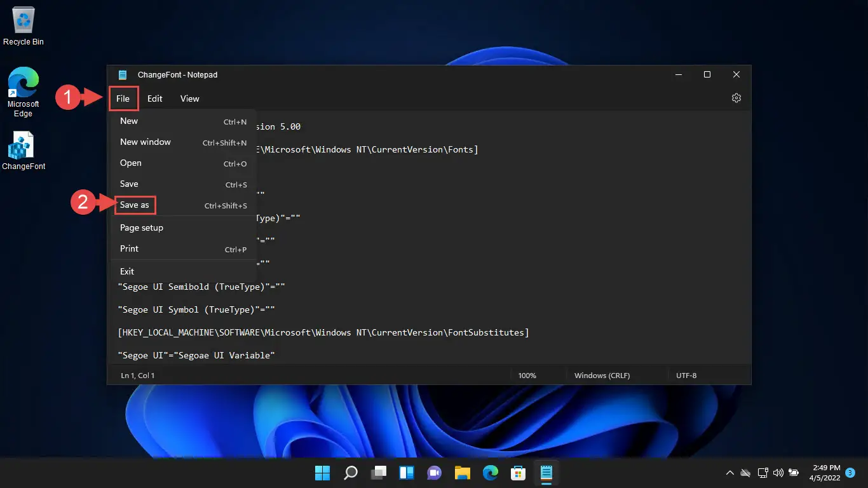Open Microsoft Store taskbar icon
The image size is (868, 488).
518,473
